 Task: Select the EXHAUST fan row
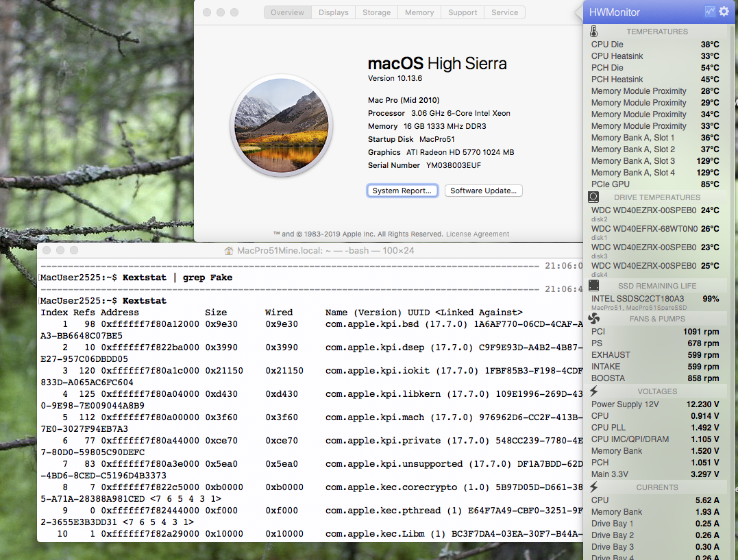655,355
